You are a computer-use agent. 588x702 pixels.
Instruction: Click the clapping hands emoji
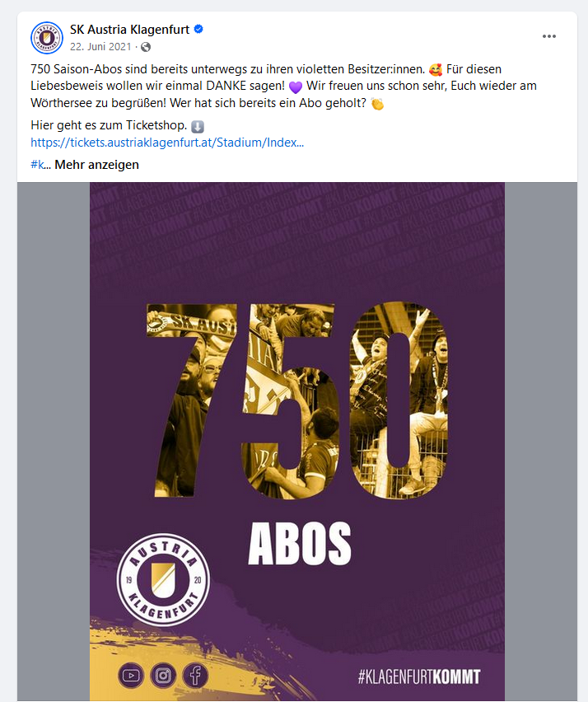point(377,104)
